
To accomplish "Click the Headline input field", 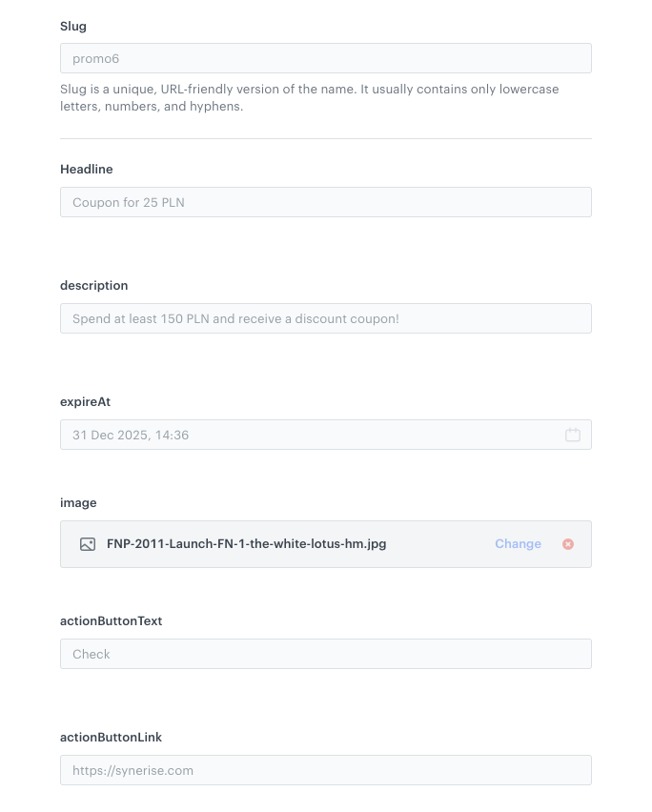I will (x=325, y=202).
